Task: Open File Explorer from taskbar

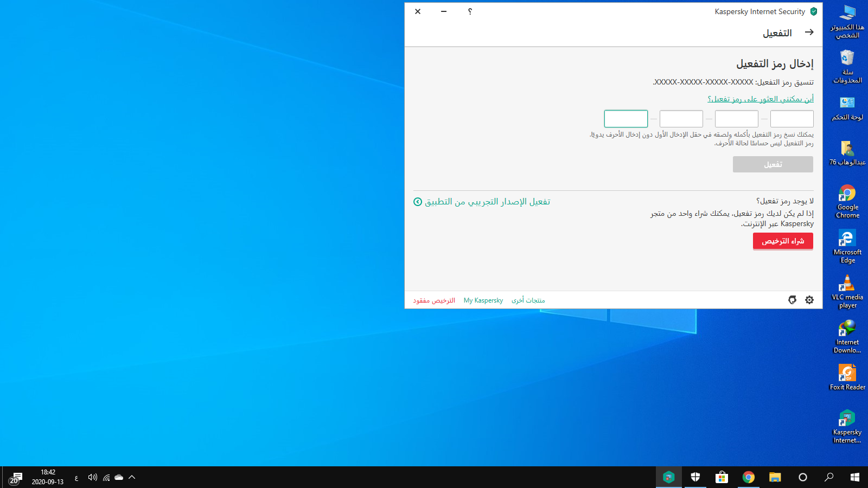Action: pos(775,477)
